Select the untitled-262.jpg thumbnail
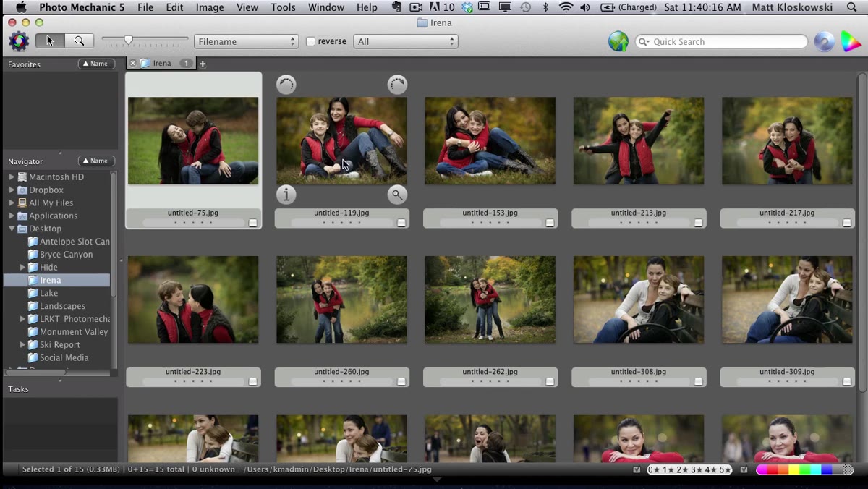The width and height of the screenshot is (868, 489). 490,299
